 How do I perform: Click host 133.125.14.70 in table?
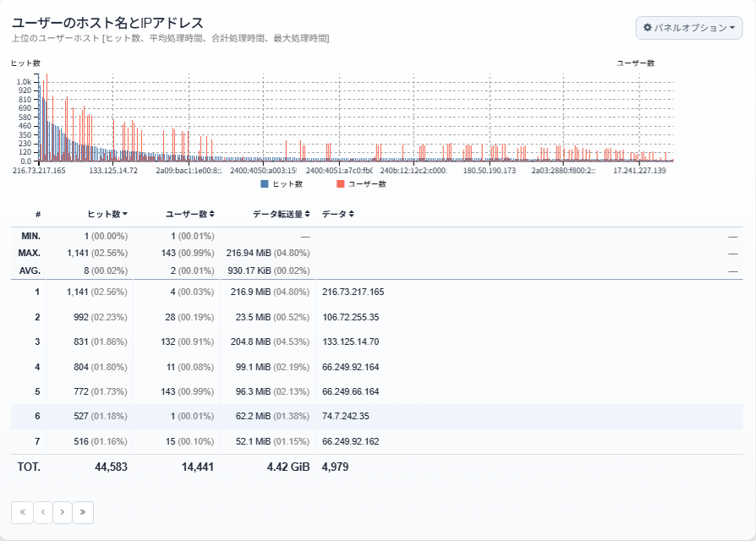[x=351, y=342]
